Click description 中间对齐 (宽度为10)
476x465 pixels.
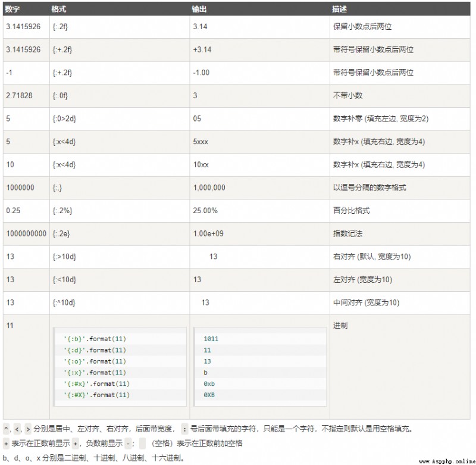tap(367, 302)
